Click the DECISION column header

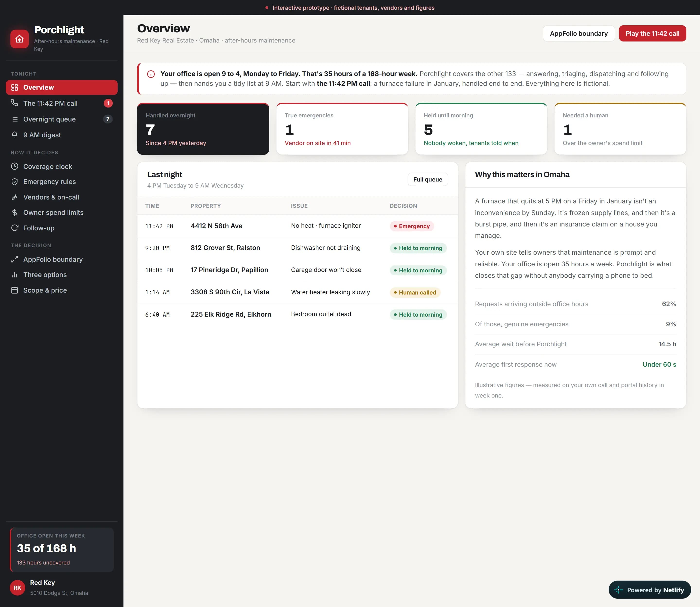tap(403, 206)
